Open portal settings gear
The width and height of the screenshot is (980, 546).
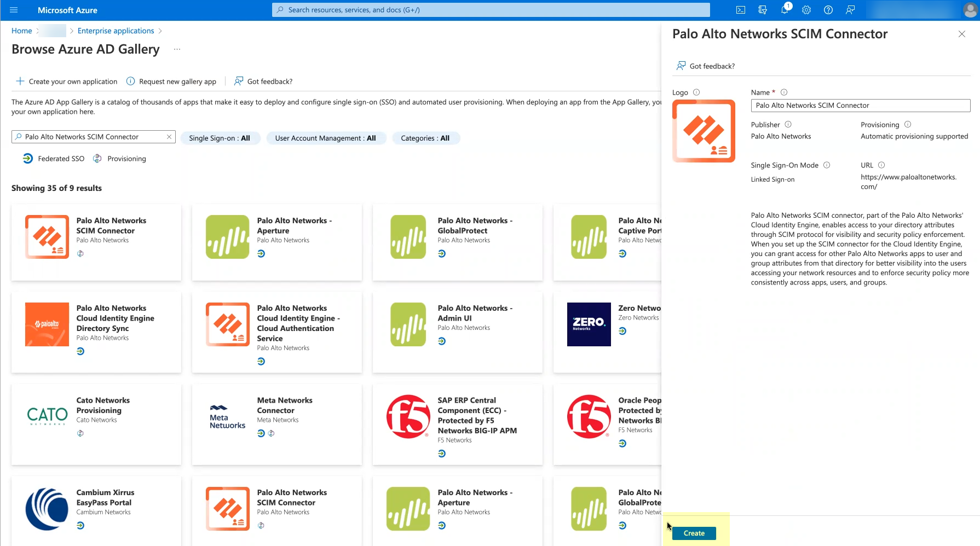click(806, 10)
